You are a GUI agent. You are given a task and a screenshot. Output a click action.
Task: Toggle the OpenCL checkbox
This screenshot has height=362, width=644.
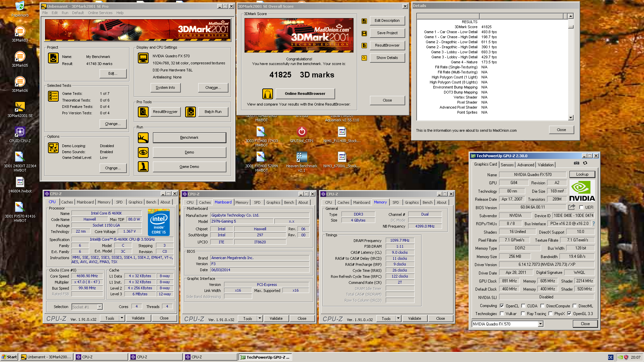502,306
